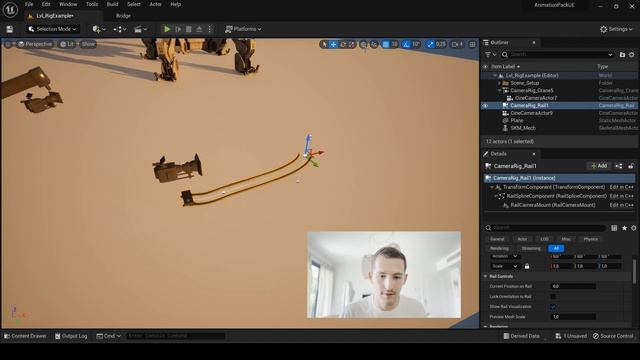Open the viewport options hamburger menu
Image resolution: width=640 pixels, height=360 pixels.
[8, 44]
